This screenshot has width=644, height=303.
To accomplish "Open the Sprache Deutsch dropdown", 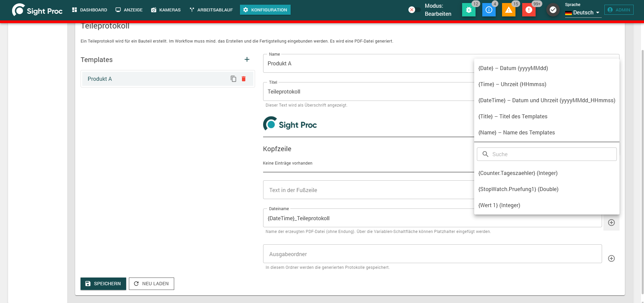I will pos(583,12).
